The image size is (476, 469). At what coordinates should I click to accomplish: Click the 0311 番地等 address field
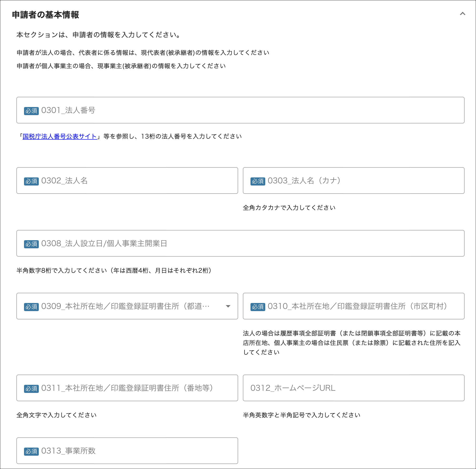127,388
